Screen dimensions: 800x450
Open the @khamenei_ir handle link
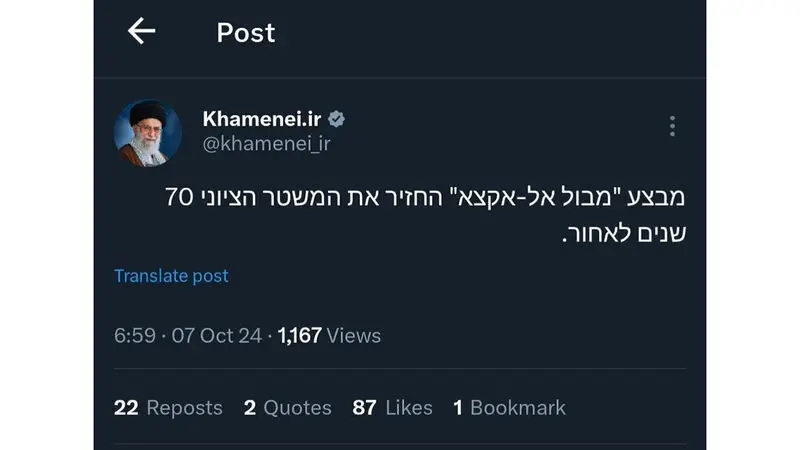click(266, 144)
